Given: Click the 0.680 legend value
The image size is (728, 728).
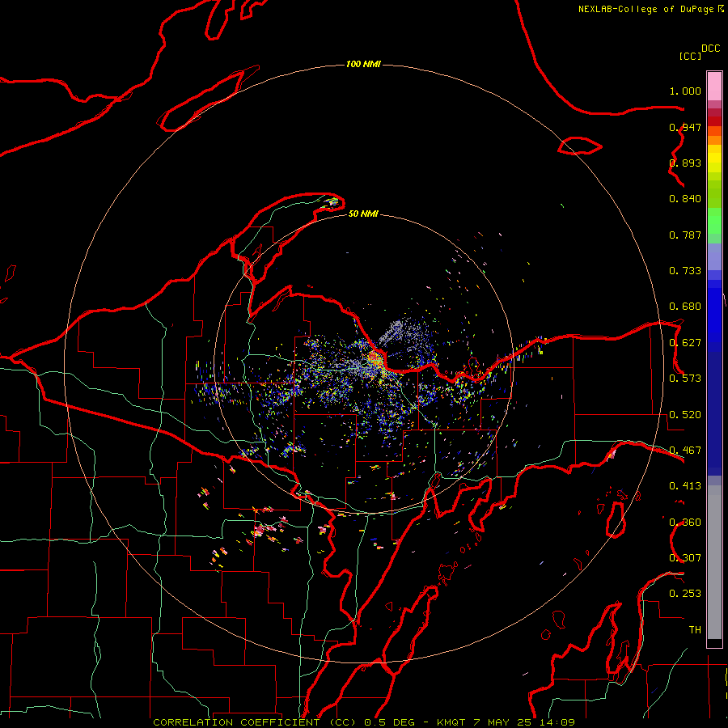Looking at the screenshot, I should click(x=685, y=307).
